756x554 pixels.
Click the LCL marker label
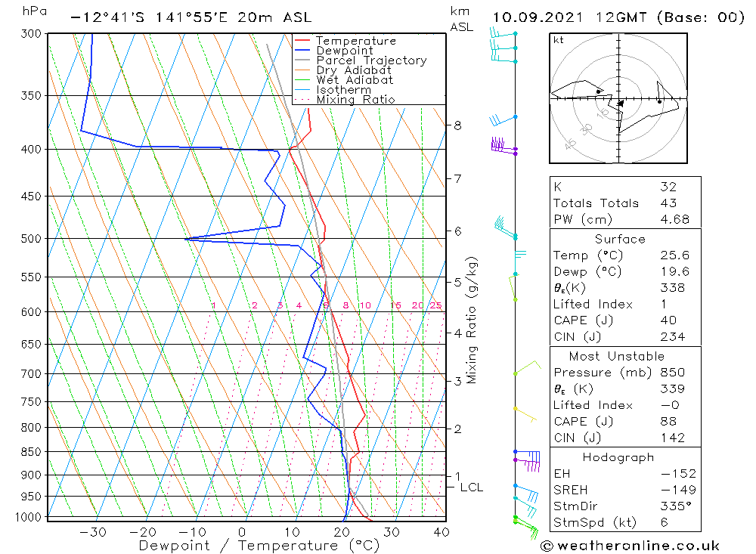[472, 487]
